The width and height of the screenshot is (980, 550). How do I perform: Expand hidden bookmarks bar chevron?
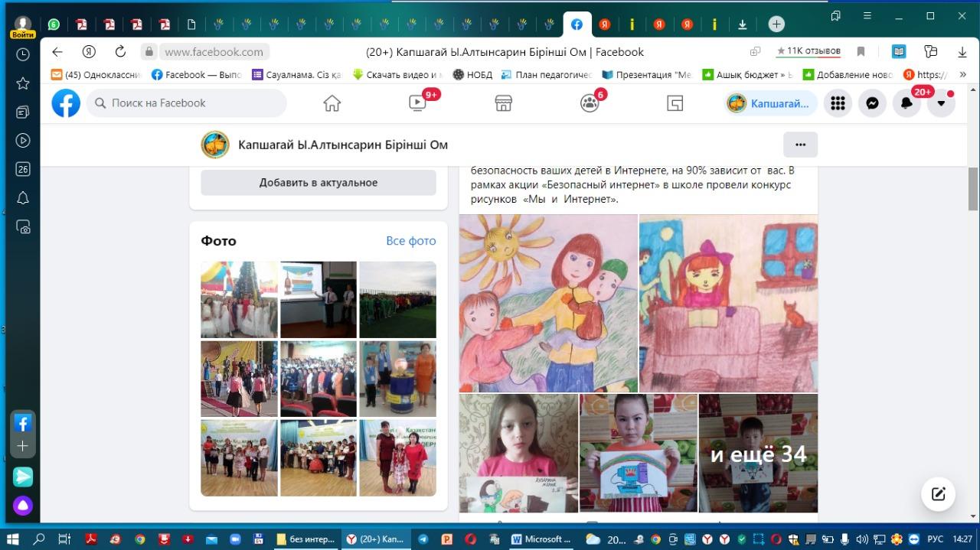coord(962,75)
